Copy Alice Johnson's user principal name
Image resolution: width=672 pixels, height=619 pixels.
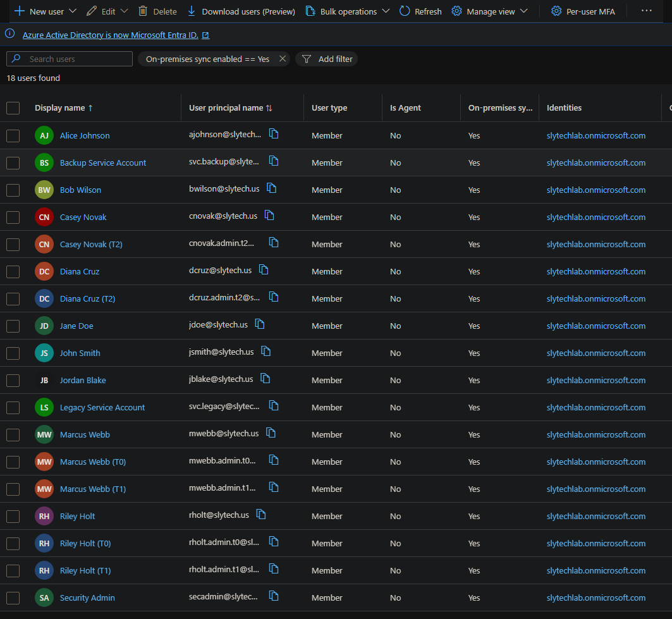(x=274, y=134)
